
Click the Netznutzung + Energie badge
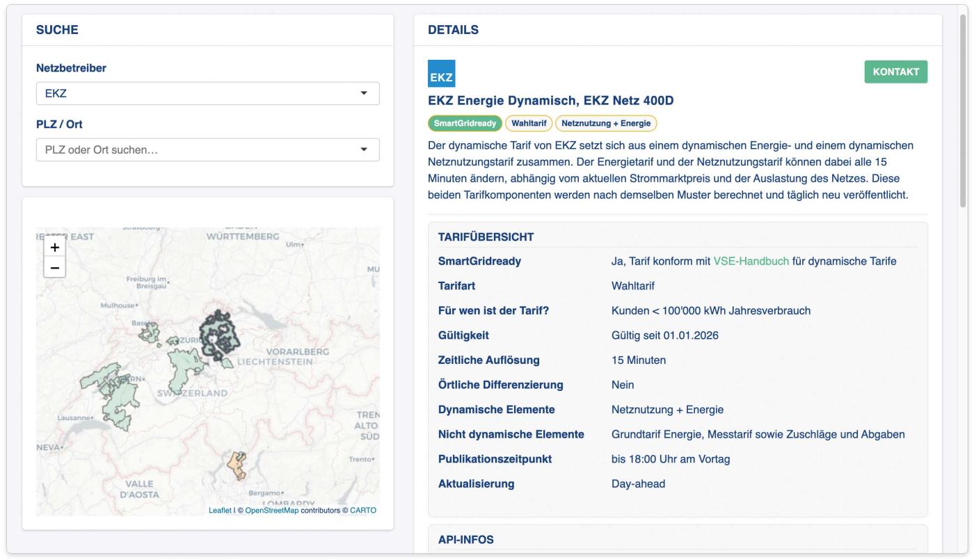point(606,124)
